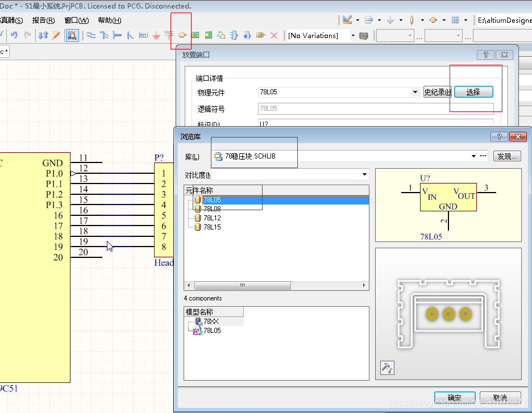The width and height of the screenshot is (532, 413).
Task: Click the Place Part component icon in toolbar
Action: (182, 35)
